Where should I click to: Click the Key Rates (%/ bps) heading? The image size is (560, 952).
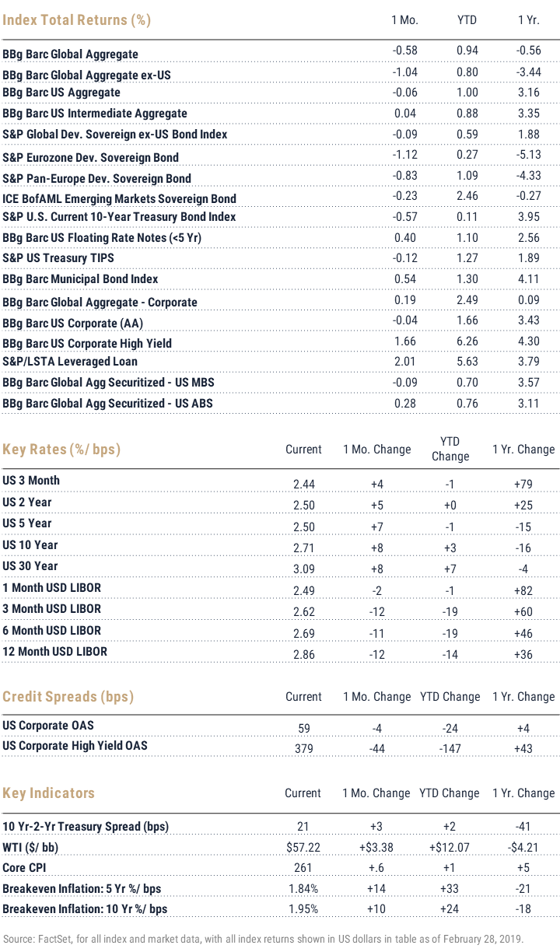pyautogui.click(x=62, y=450)
